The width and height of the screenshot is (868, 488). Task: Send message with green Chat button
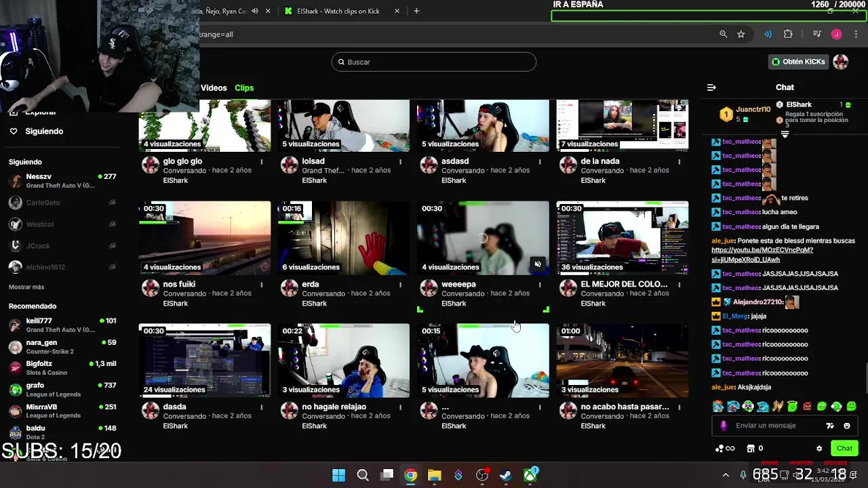pyautogui.click(x=844, y=449)
